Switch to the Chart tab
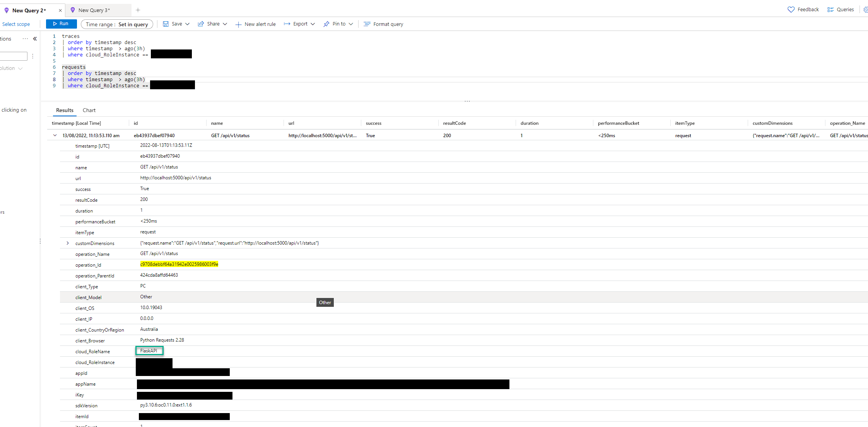 [x=89, y=110]
